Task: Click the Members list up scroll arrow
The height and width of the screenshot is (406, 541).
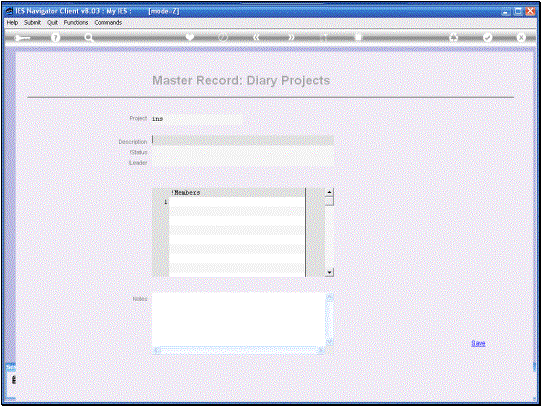Action: [329, 192]
